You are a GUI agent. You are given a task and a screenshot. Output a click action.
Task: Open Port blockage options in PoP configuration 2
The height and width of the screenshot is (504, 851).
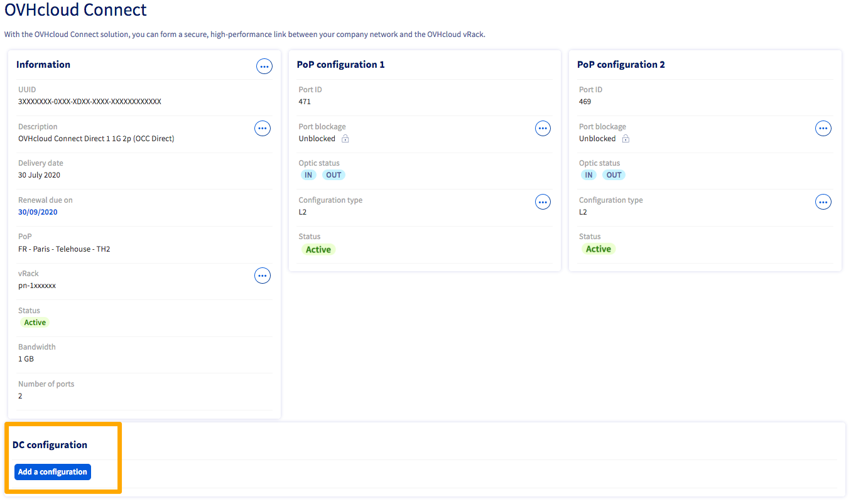coord(823,128)
